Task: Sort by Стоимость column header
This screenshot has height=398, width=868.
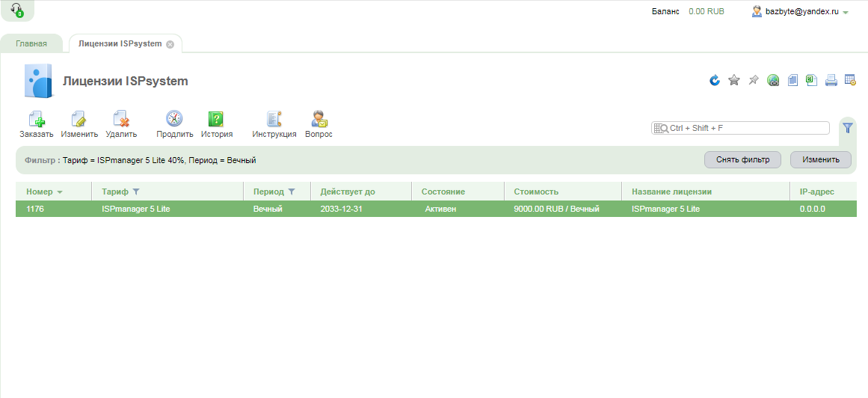Action: pyautogui.click(x=536, y=192)
